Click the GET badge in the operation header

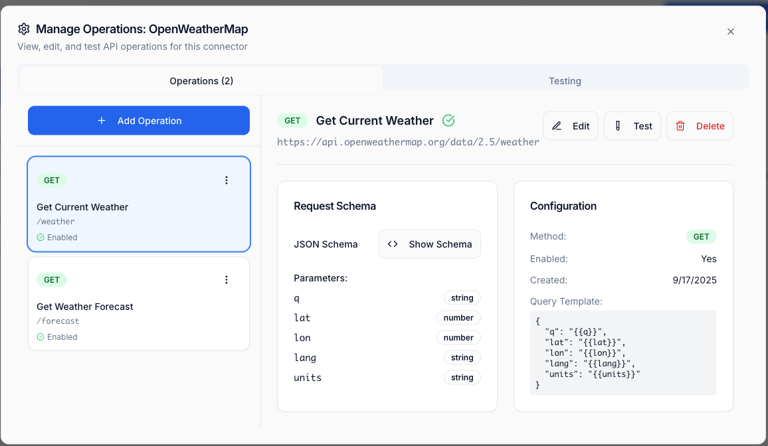point(292,120)
